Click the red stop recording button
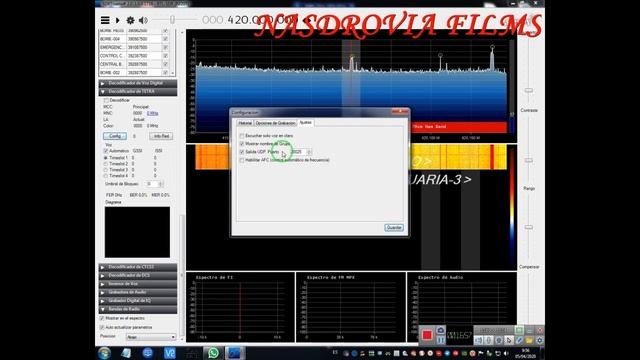The width and height of the screenshot is (640, 360). click(427, 335)
